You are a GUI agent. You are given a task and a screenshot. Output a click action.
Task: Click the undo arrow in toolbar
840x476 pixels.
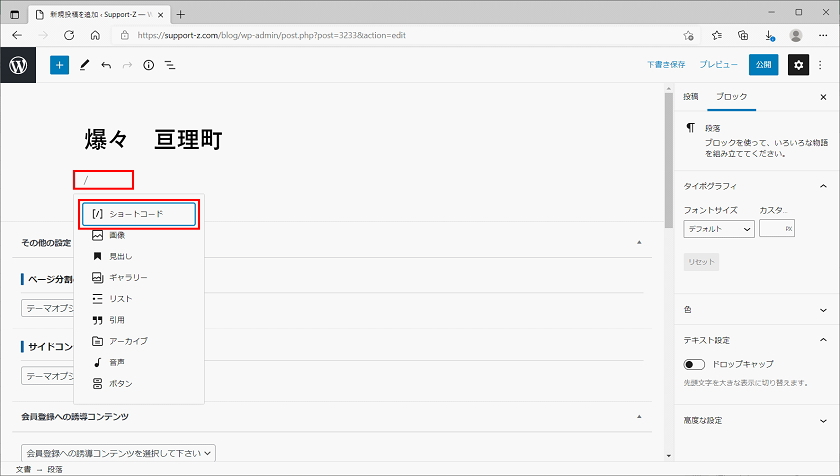click(x=105, y=65)
